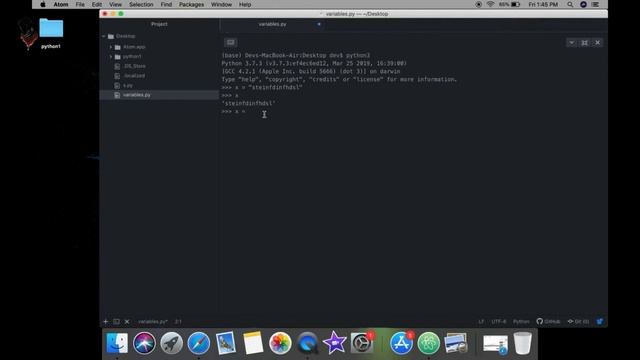
Task: Open System Preferences from the Dock
Action: (x=362, y=343)
